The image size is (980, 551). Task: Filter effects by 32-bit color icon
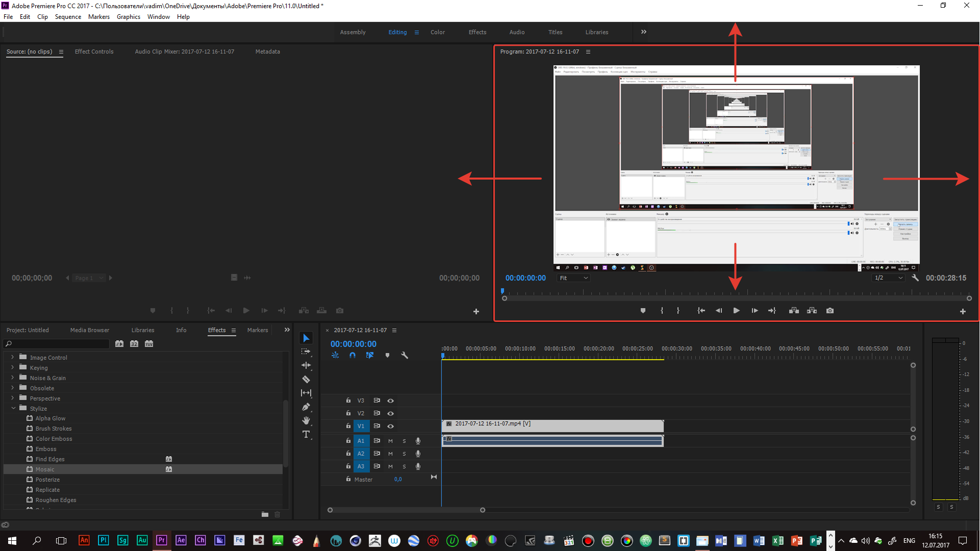click(x=134, y=344)
